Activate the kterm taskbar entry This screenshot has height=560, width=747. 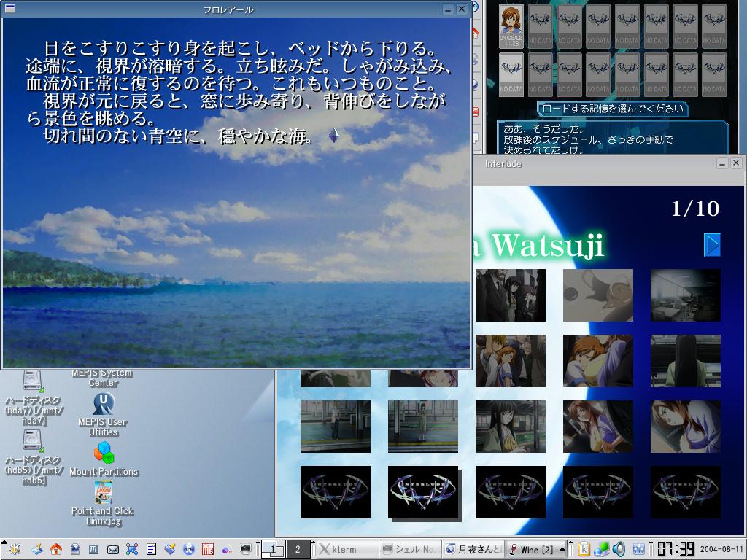coord(347,549)
